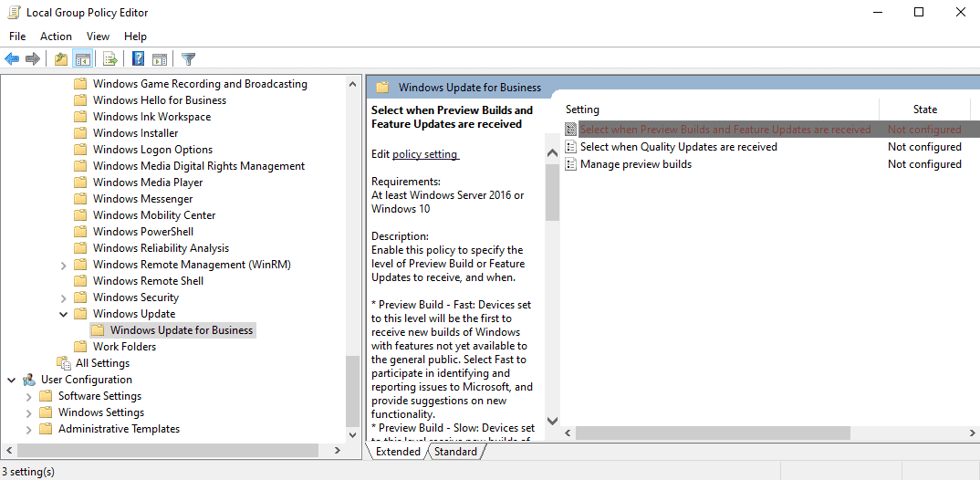
Task: Expand the Windows Settings node
Action: click(28, 412)
